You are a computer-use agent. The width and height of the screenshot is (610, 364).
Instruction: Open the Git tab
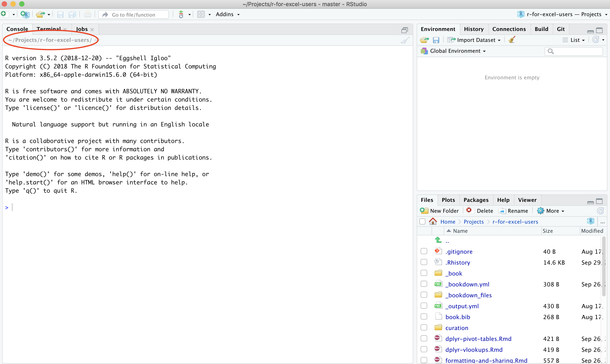561,29
